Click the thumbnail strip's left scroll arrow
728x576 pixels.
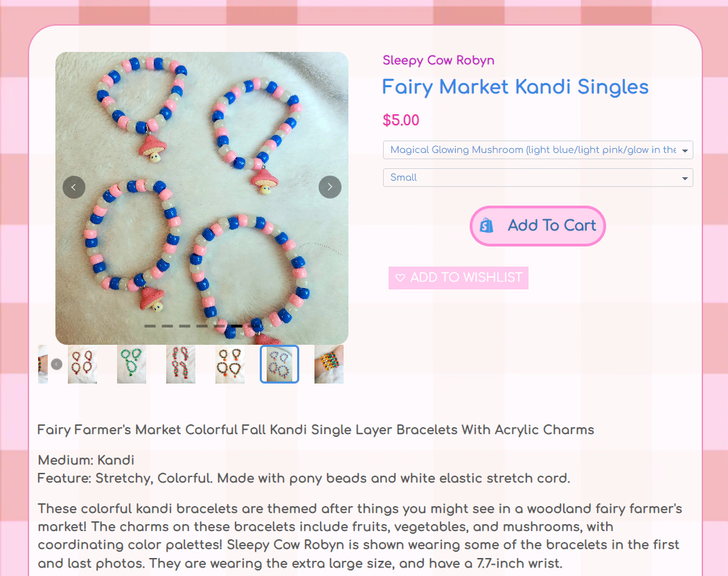pyautogui.click(x=57, y=364)
